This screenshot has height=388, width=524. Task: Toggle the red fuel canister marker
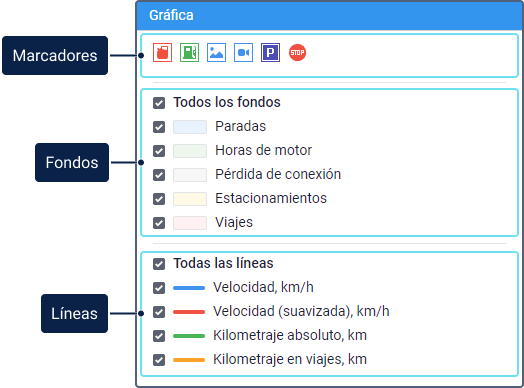point(162,52)
